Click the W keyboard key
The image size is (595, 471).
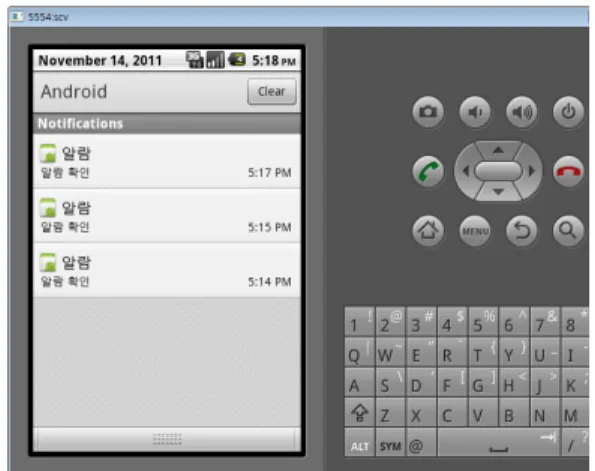(x=390, y=352)
